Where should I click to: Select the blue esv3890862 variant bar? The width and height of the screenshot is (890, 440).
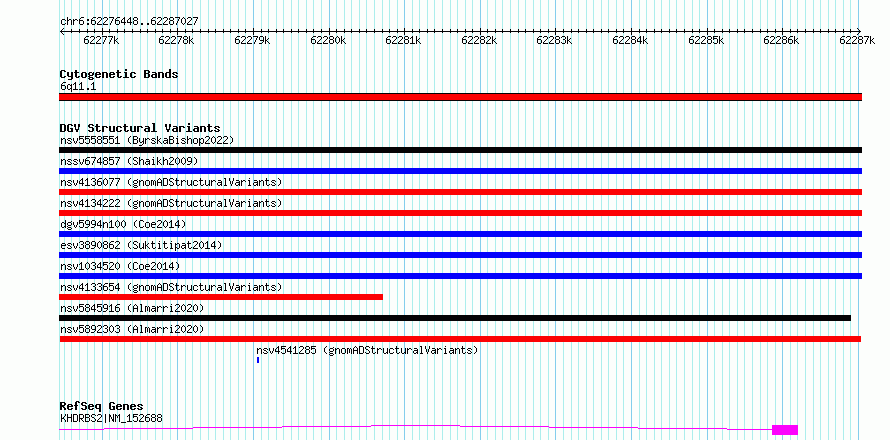click(x=461, y=255)
